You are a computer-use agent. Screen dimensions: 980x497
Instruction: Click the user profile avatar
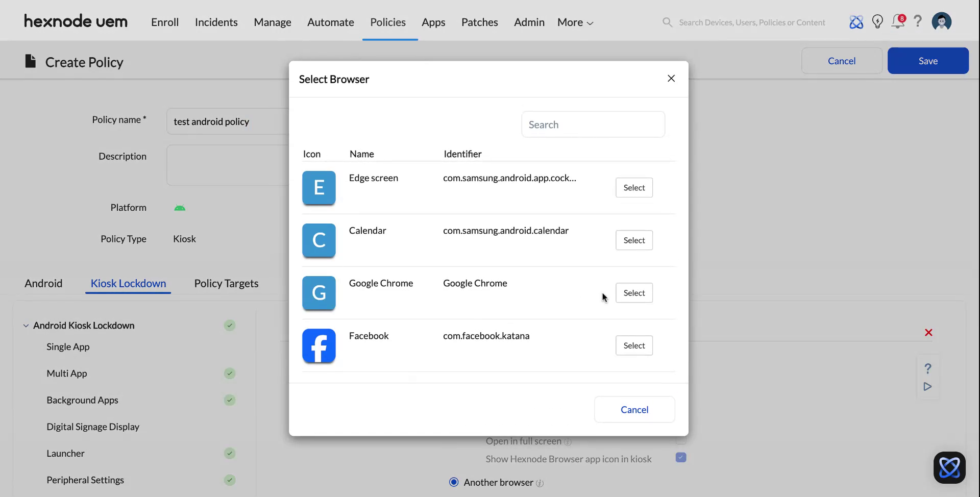tap(941, 21)
